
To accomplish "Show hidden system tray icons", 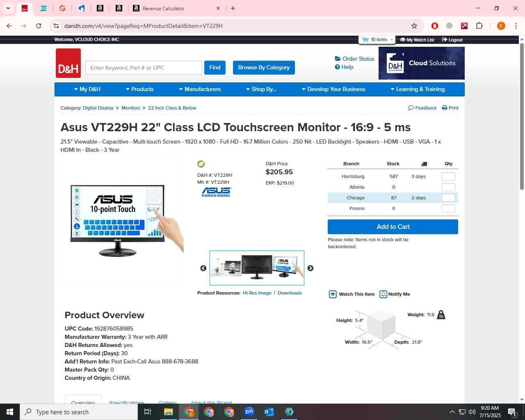I will [452, 412].
